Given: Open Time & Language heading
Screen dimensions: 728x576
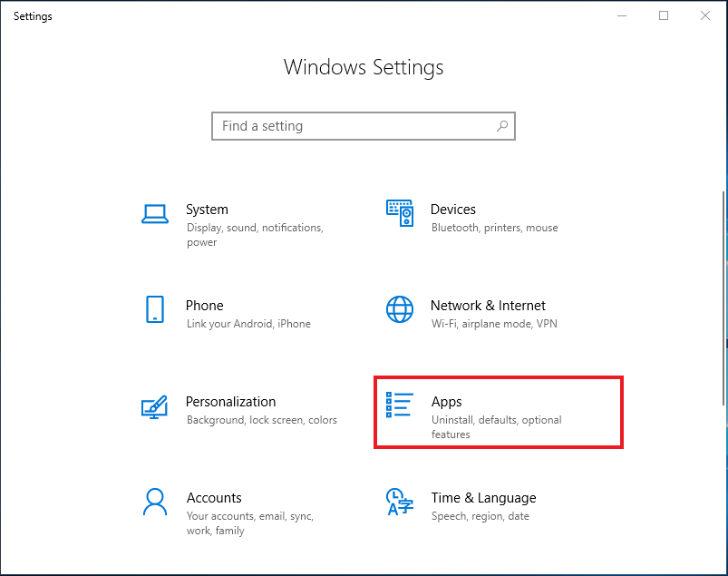Looking at the screenshot, I should point(484,498).
